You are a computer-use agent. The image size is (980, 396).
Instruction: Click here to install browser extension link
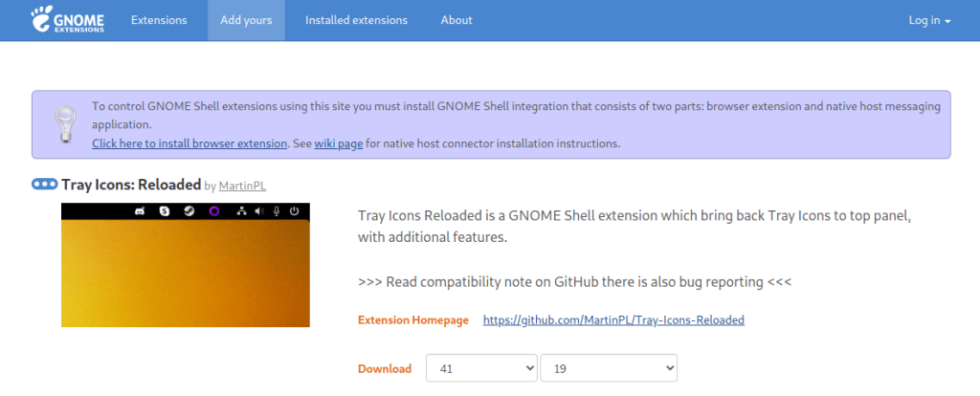tap(189, 143)
